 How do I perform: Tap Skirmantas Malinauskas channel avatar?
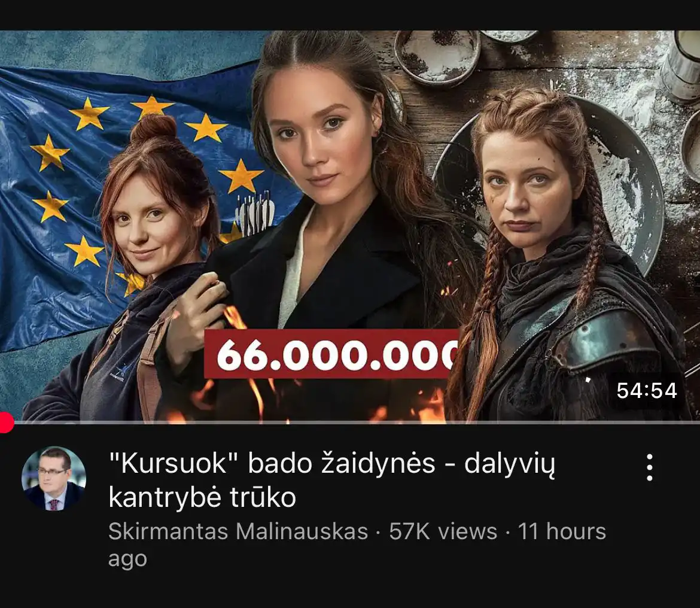54,479
